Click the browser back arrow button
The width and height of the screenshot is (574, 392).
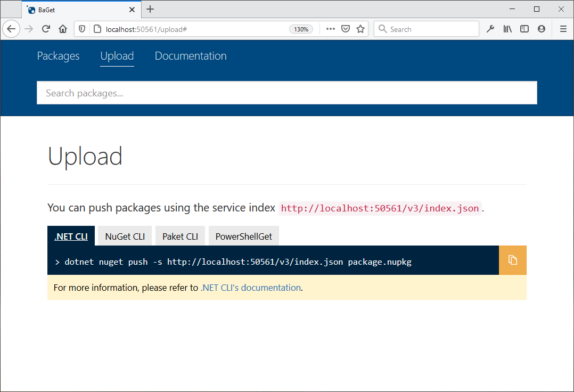point(11,29)
